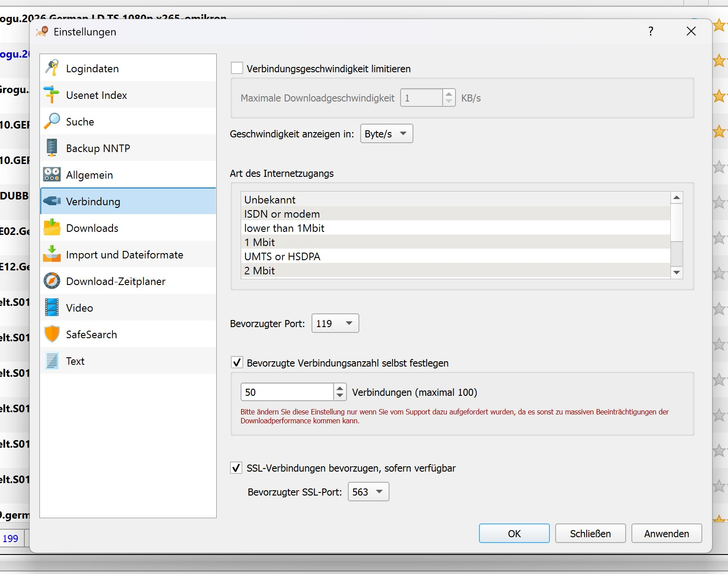Select lower than 1Mbit connection type

pos(455,228)
